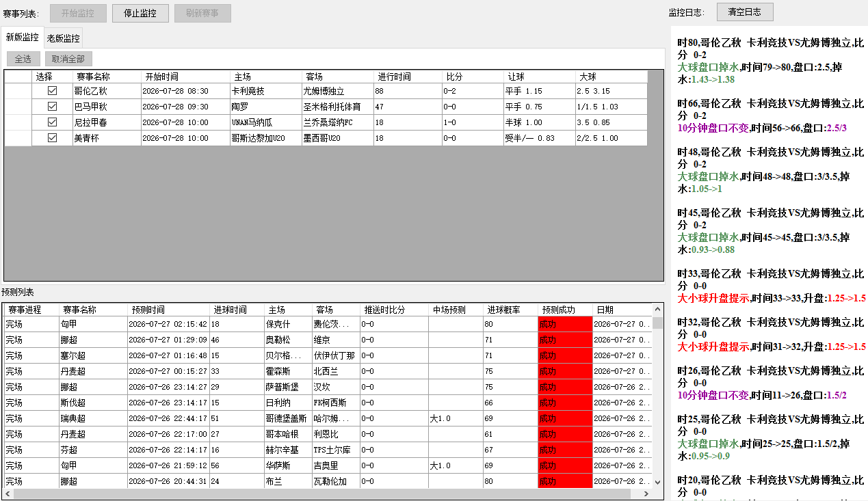Select the 瑞典超 哥德堡盖斯 prediction row

(x=327, y=418)
